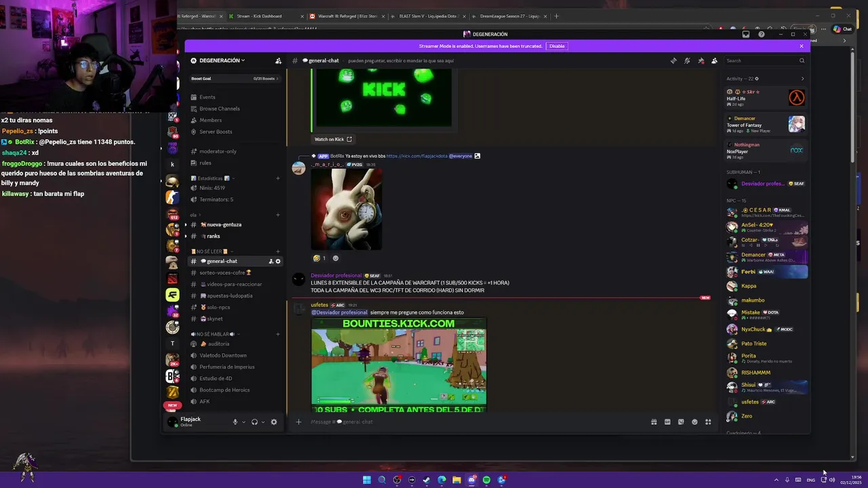Image resolution: width=868 pixels, height=488 pixels.
Task: Open the apps launcher icon in message bar
Action: pos(708,422)
